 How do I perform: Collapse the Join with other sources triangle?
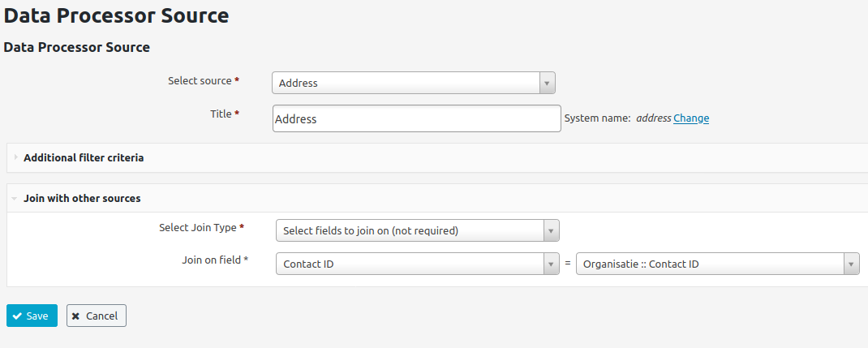pos(14,199)
